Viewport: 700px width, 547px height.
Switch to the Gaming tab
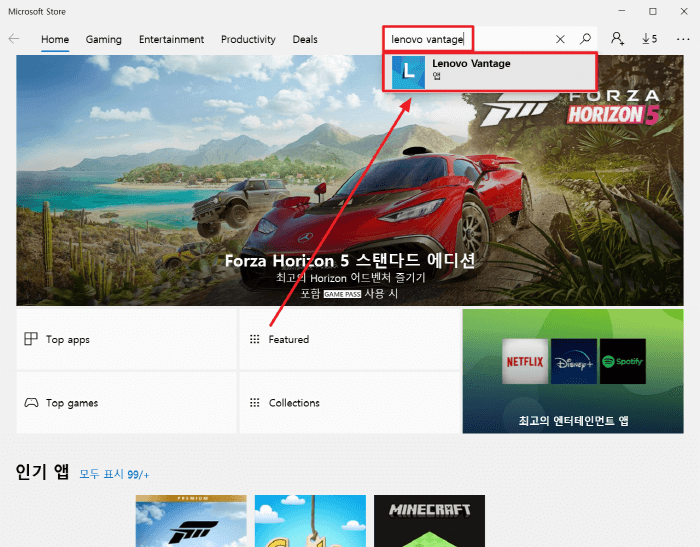pos(104,39)
